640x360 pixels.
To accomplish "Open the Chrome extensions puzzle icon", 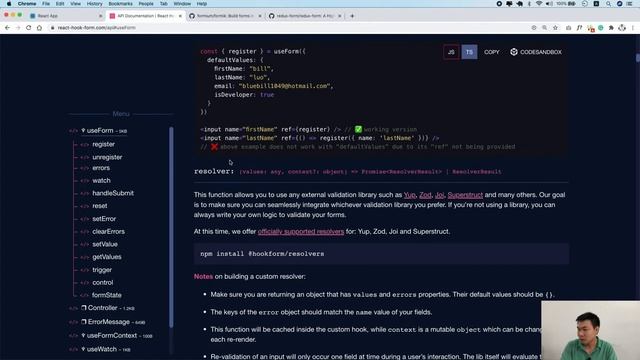I will coord(611,28).
